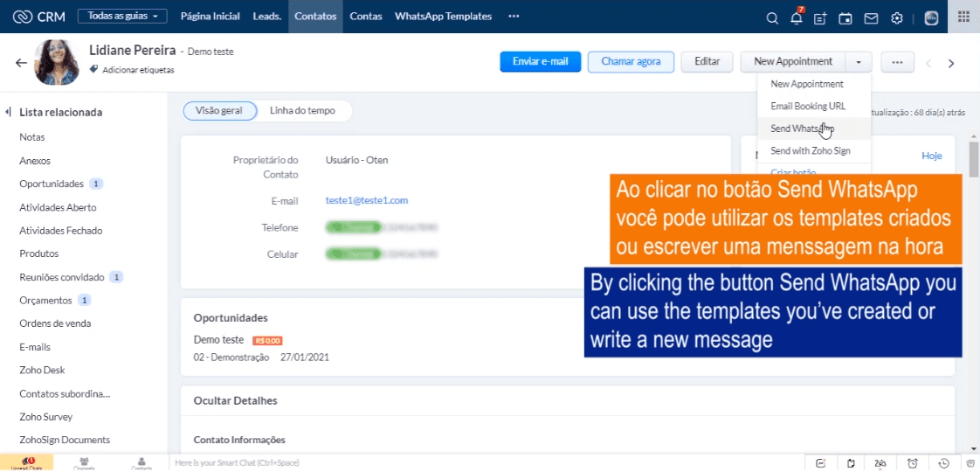The image size is (980, 472).
Task: Open the settings gear icon
Action: pos(896,17)
